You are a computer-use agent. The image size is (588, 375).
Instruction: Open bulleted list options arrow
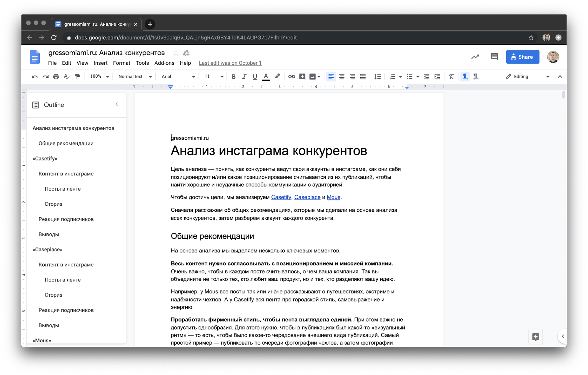[x=418, y=77]
